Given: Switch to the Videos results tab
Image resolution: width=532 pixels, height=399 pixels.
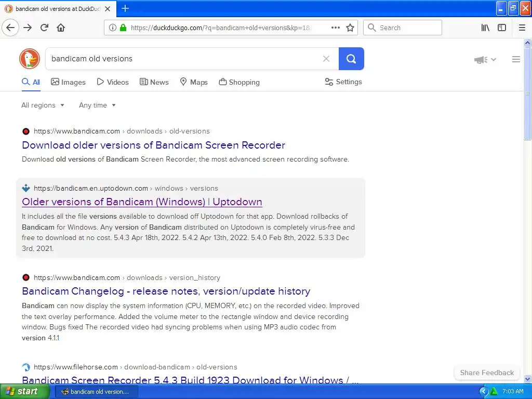Looking at the screenshot, I should [x=113, y=82].
